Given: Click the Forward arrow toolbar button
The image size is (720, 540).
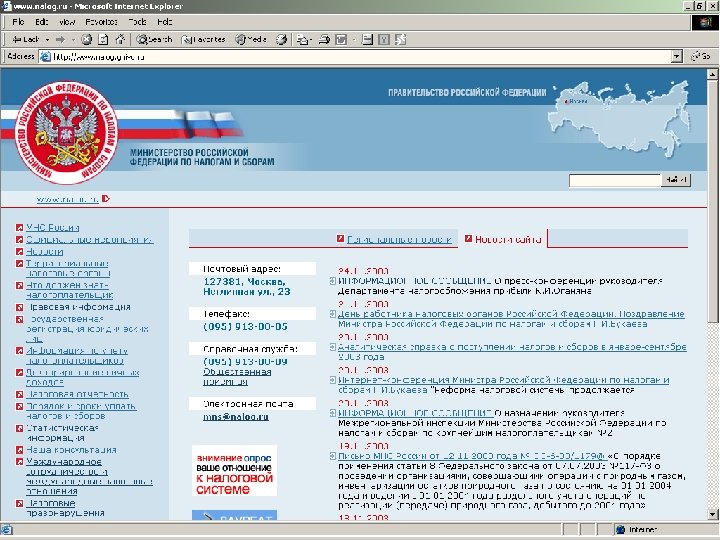Looking at the screenshot, I should tap(60, 39).
